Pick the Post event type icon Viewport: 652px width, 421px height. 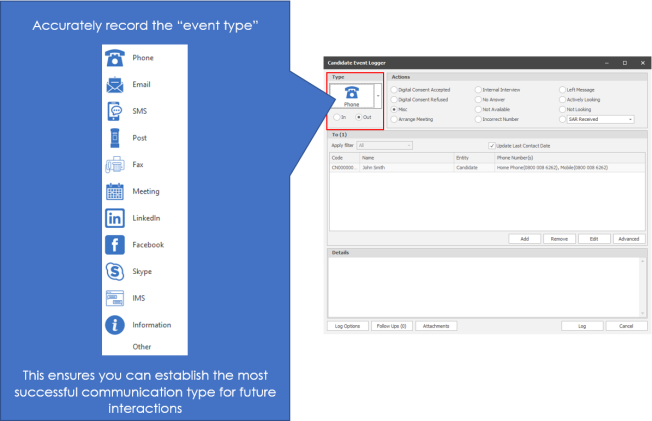[115, 138]
